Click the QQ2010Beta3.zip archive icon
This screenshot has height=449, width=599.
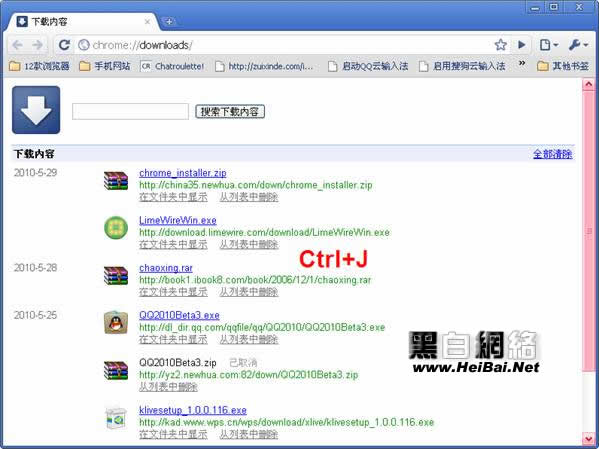point(116,370)
